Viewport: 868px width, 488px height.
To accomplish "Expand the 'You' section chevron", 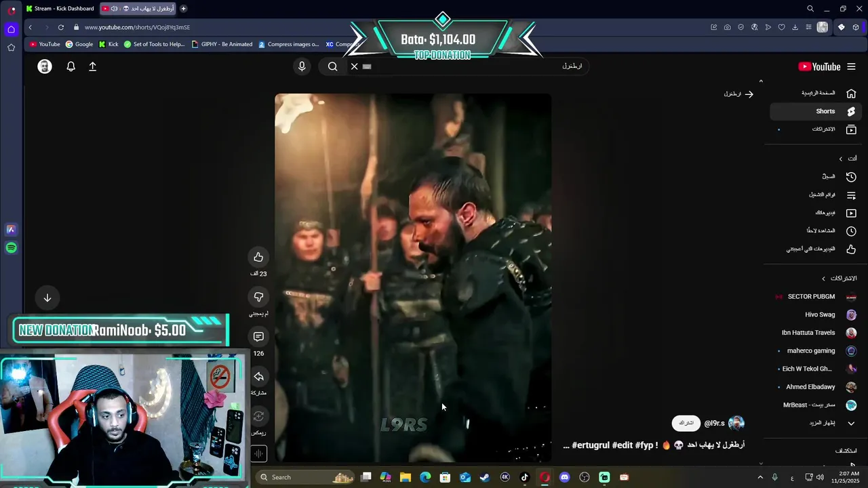I will pyautogui.click(x=841, y=159).
